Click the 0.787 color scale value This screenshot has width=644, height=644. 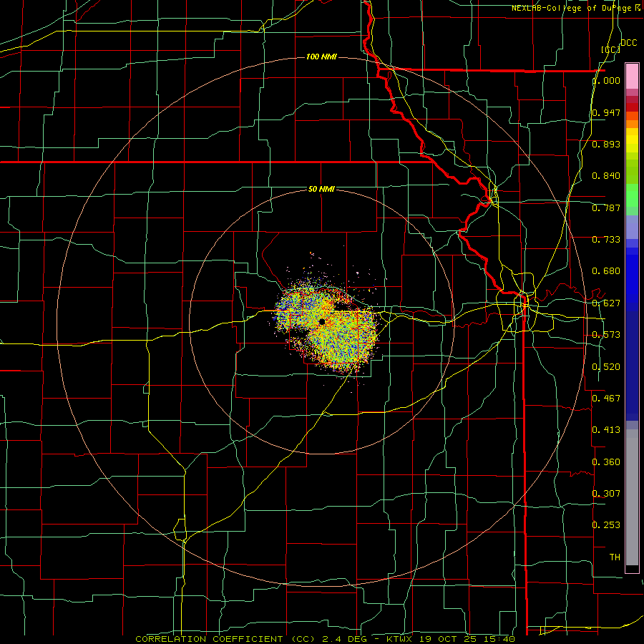click(606, 208)
